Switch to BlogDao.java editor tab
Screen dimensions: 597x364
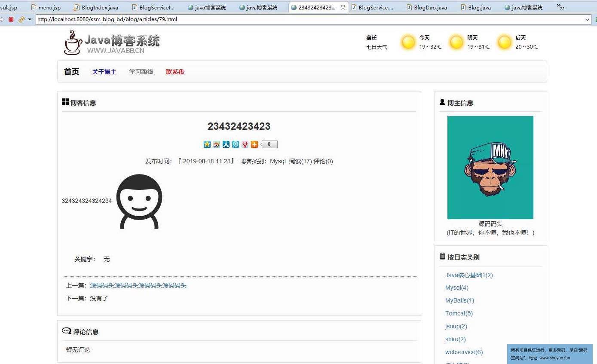tap(427, 7)
